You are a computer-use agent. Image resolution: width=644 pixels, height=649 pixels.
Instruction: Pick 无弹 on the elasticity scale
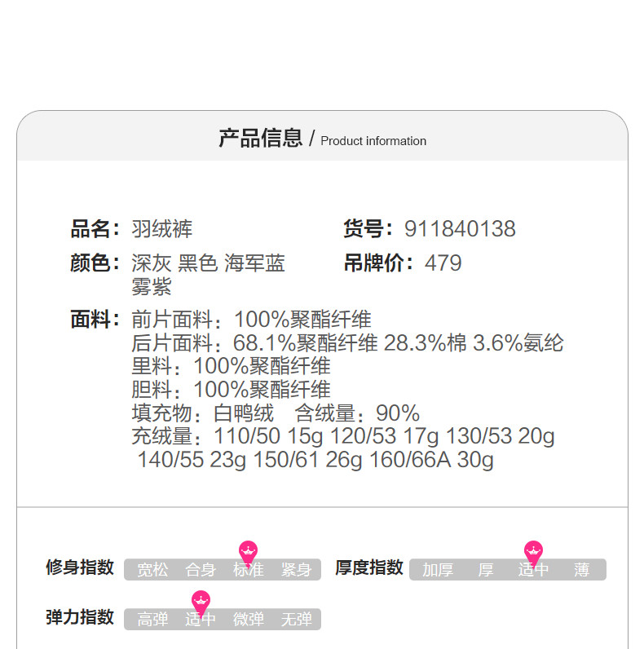(x=296, y=620)
